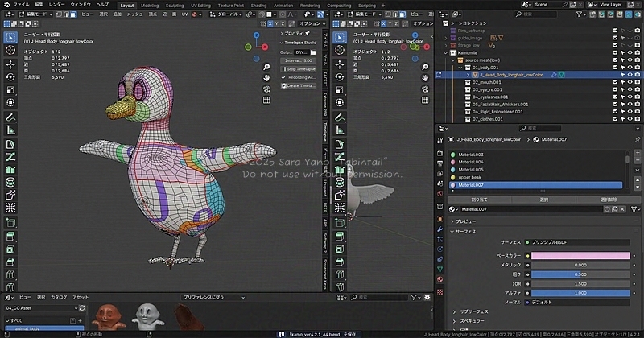This screenshot has width=644, height=338.
Task: Switch to the UV Editing workspace tab
Action: click(x=200, y=6)
